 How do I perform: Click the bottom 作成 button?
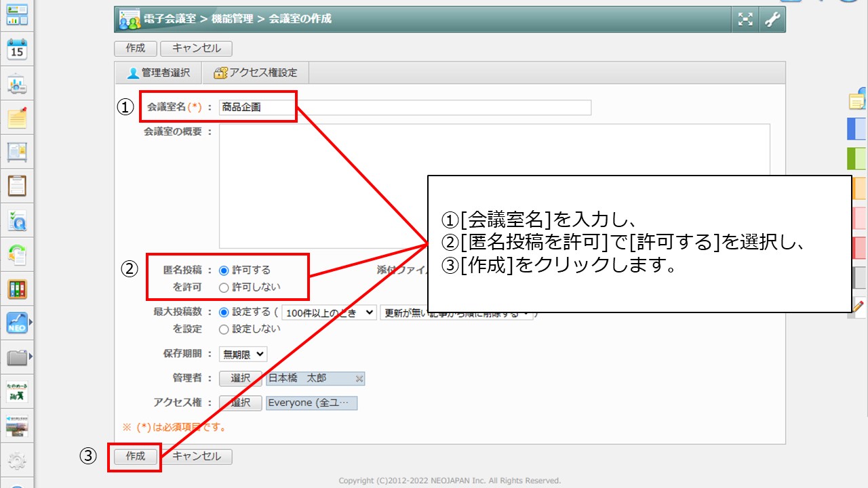(x=136, y=456)
